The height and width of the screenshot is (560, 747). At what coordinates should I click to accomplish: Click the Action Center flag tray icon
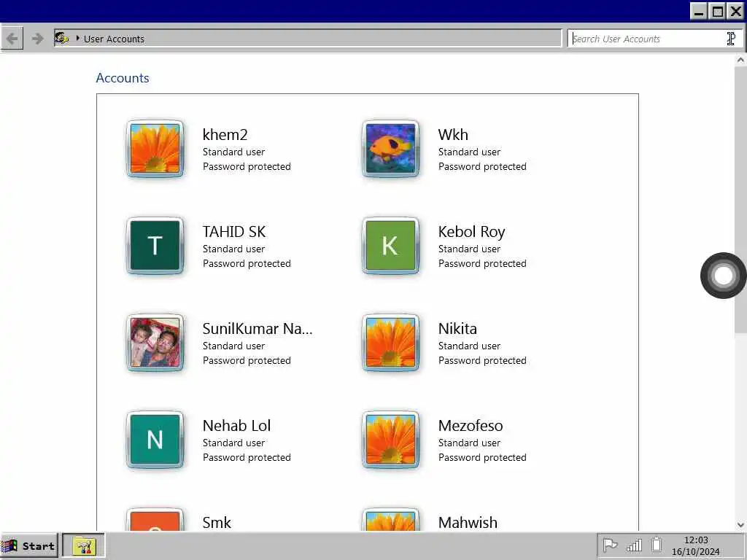click(x=610, y=545)
